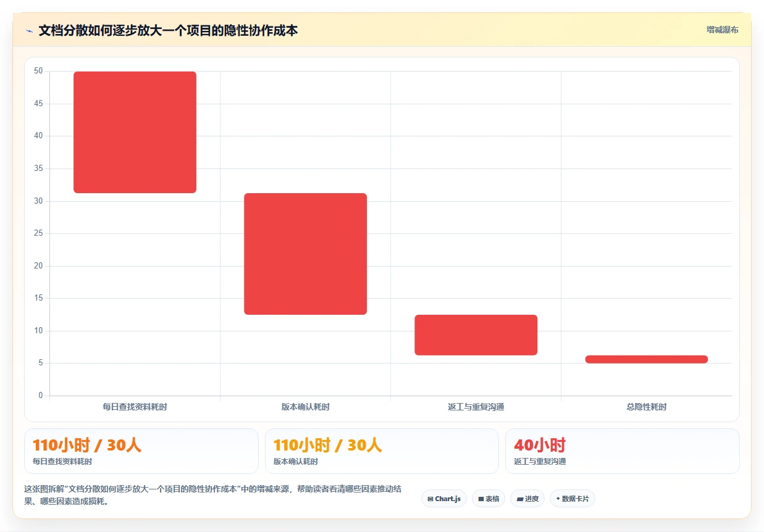764x532 pixels.
Task: Click the red bar for 每日查找资料耗时
Action: (135, 132)
